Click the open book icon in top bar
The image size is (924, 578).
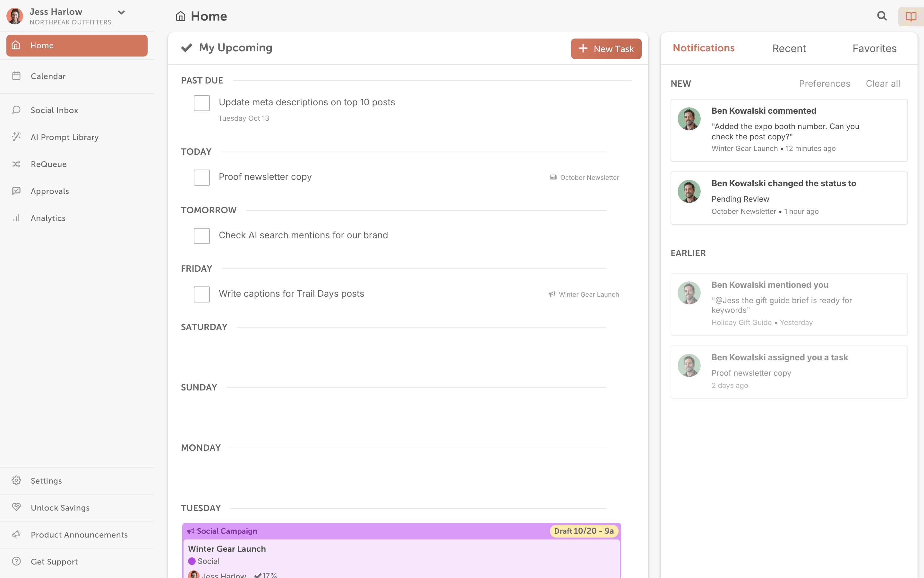(x=911, y=16)
